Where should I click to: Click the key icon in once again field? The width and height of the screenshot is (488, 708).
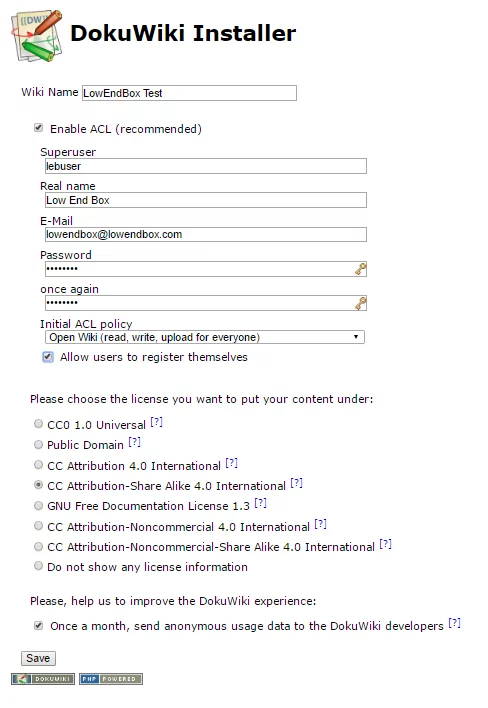pyautogui.click(x=360, y=303)
